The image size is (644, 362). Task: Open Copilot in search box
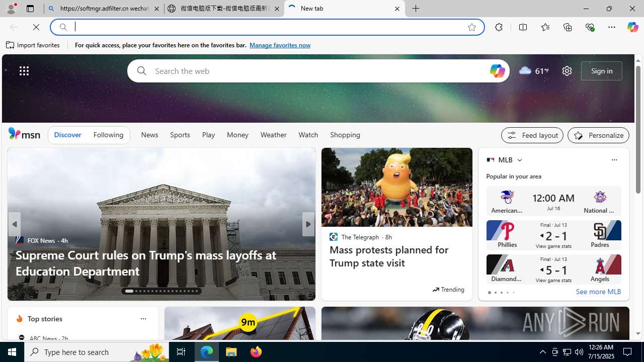(497, 71)
